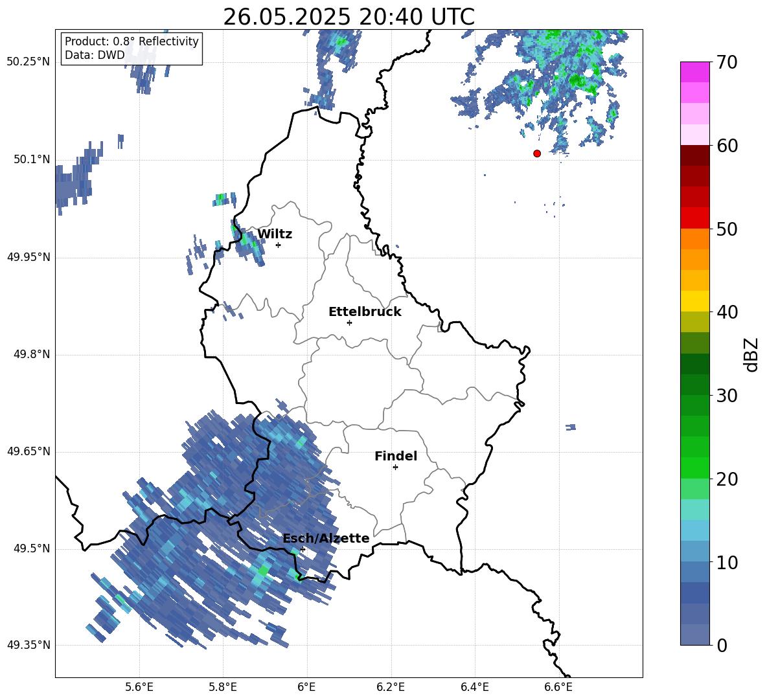Click the dark red colorbar segment below 60
767x700 pixels.
694,155
